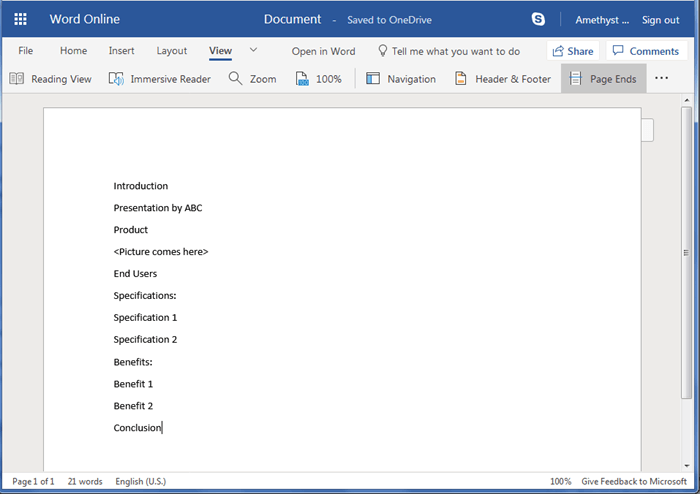The height and width of the screenshot is (494, 700).
Task: Click the vertical scrollbar thumb
Action: click(x=686, y=253)
